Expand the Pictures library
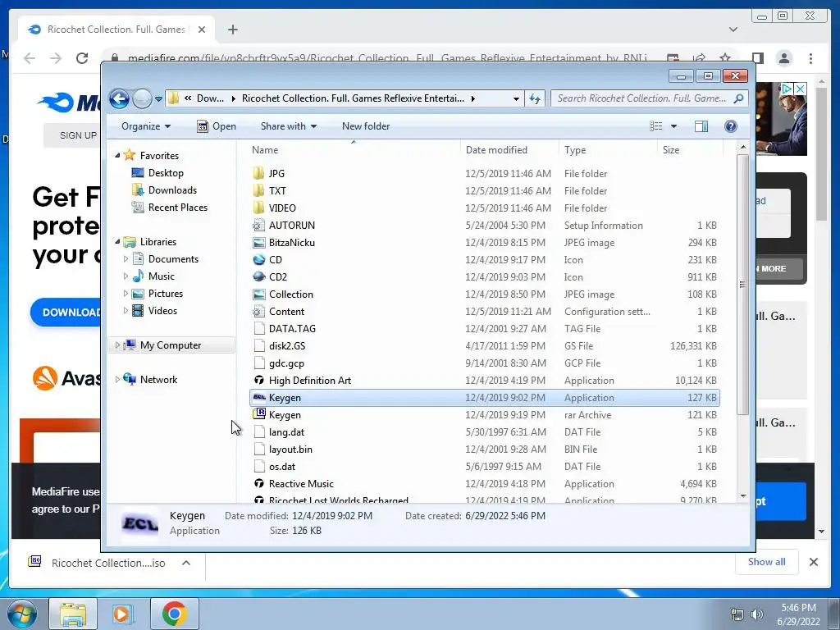 tap(126, 294)
